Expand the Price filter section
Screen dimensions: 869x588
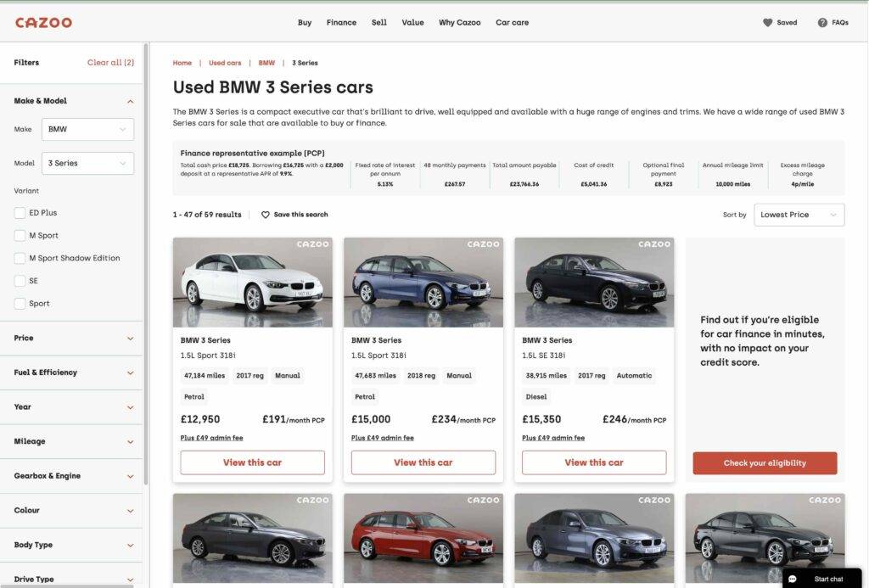[x=71, y=337]
